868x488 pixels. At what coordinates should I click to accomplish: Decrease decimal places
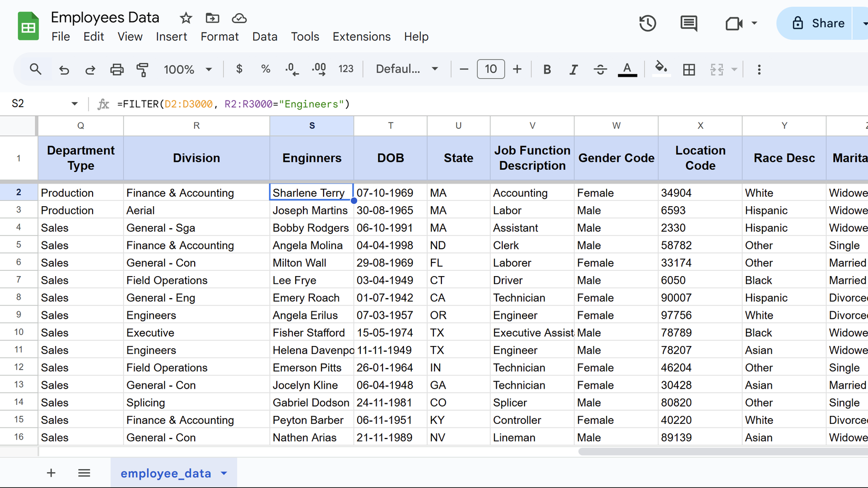(x=291, y=69)
